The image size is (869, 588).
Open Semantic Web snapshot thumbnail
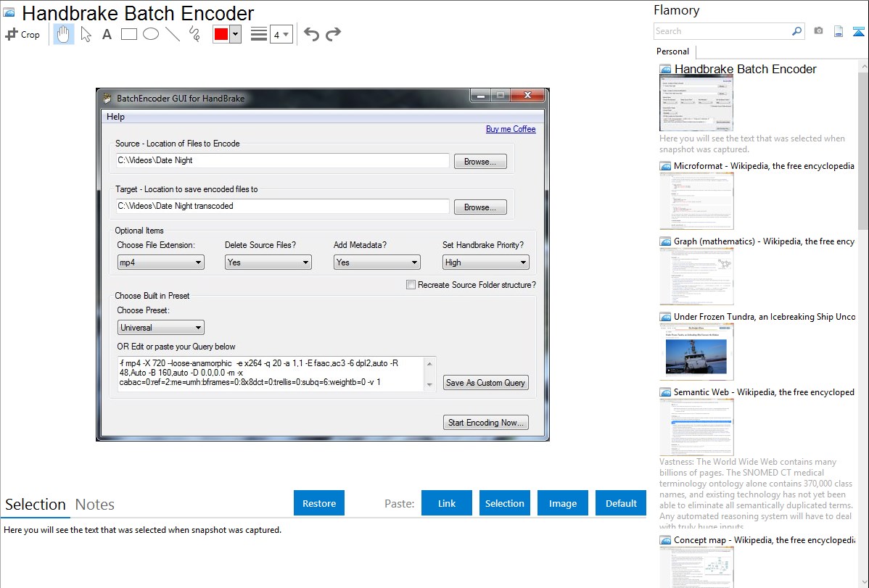[x=696, y=426]
